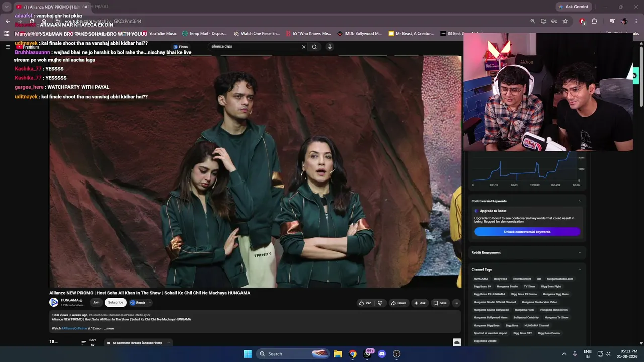Image resolution: width=644 pixels, height=362 pixels.
Task: Open the YouTube guide hamburger menu
Action: click(x=8, y=47)
